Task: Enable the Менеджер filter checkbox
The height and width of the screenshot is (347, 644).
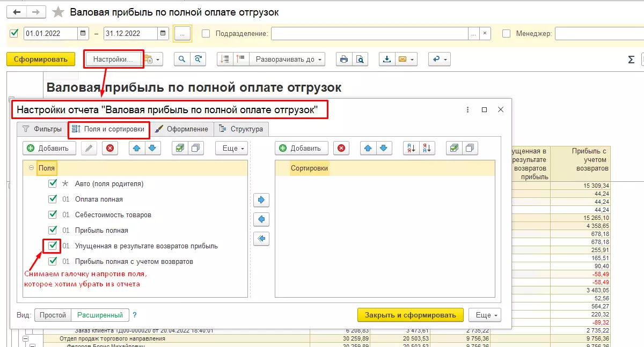Action: [x=506, y=33]
